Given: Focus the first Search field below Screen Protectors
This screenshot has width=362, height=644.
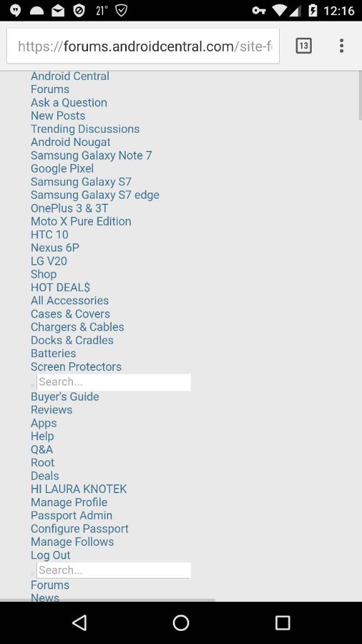Looking at the screenshot, I should click(114, 382).
